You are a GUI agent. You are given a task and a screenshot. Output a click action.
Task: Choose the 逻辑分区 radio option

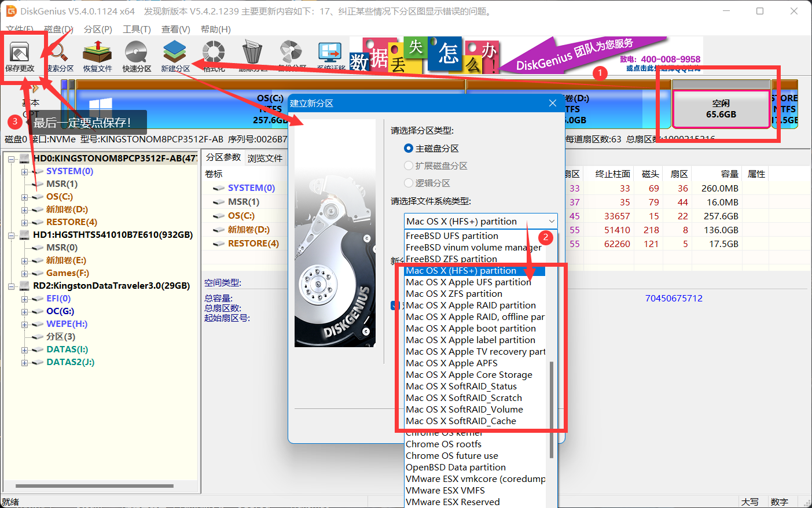pyautogui.click(x=409, y=183)
